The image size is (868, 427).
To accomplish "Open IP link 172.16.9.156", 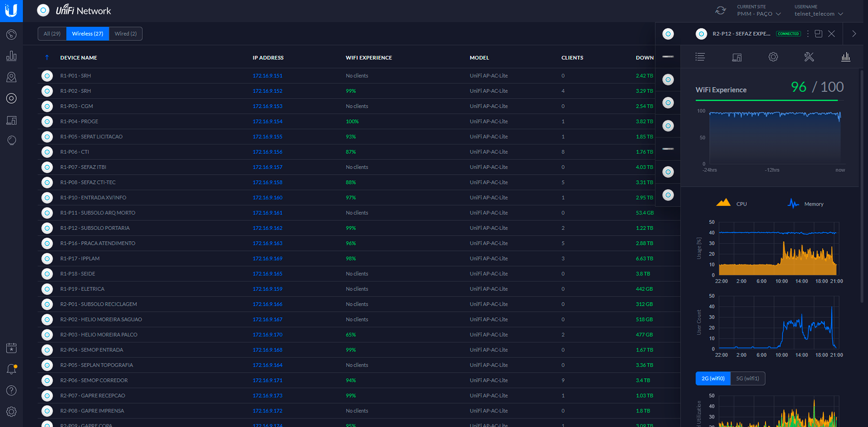I will [x=267, y=152].
